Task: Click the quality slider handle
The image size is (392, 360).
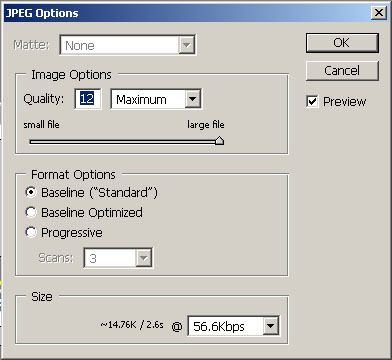Action: (x=219, y=140)
